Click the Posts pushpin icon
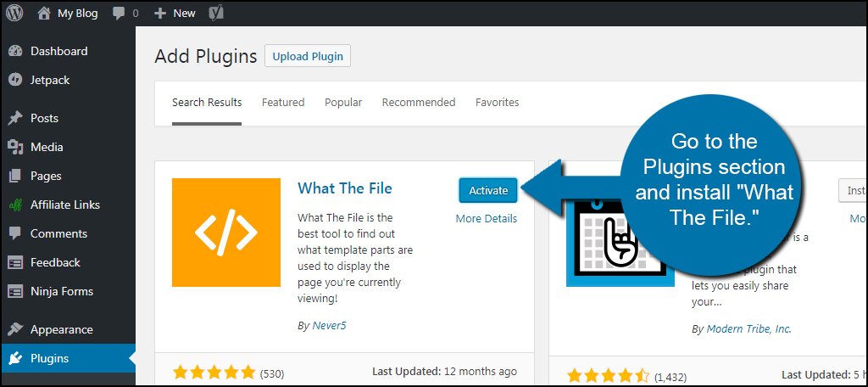Image resolution: width=868 pixels, height=387 pixels. pos(15,118)
